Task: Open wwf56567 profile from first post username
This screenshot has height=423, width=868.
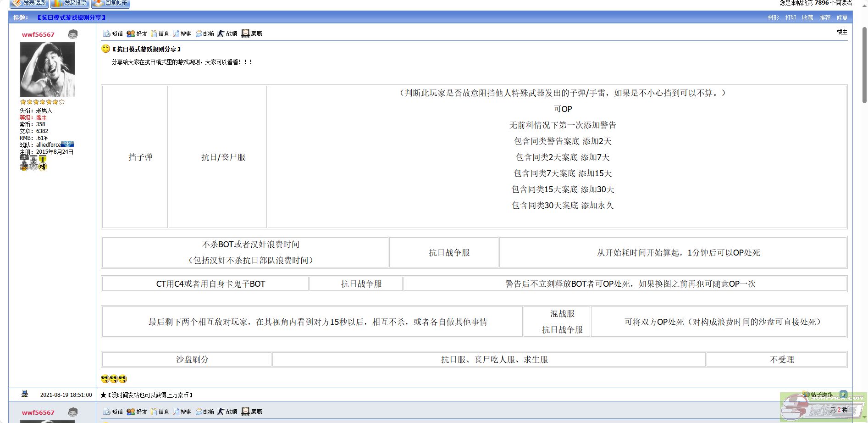Action: point(38,34)
